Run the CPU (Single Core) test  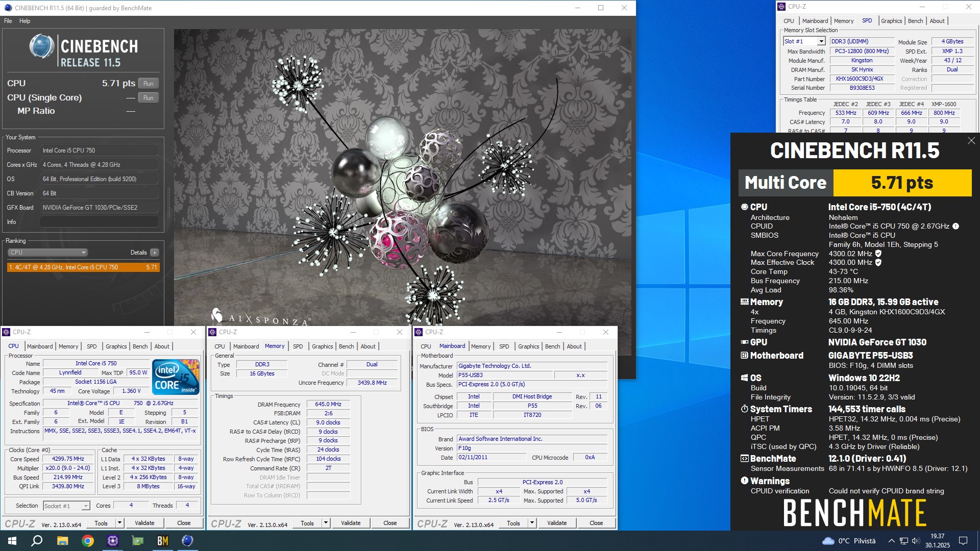point(149,98)
